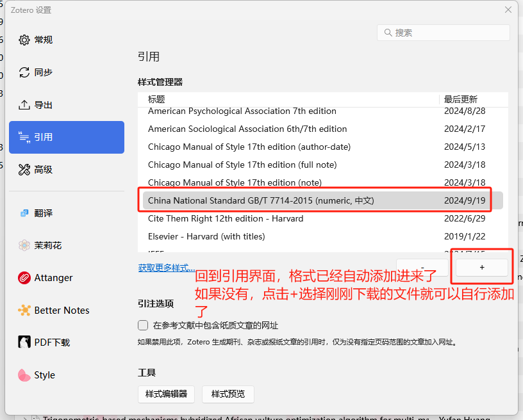Open the Attanger settings pane
This screenshot has width=523, height=420.
coord(67,278)
